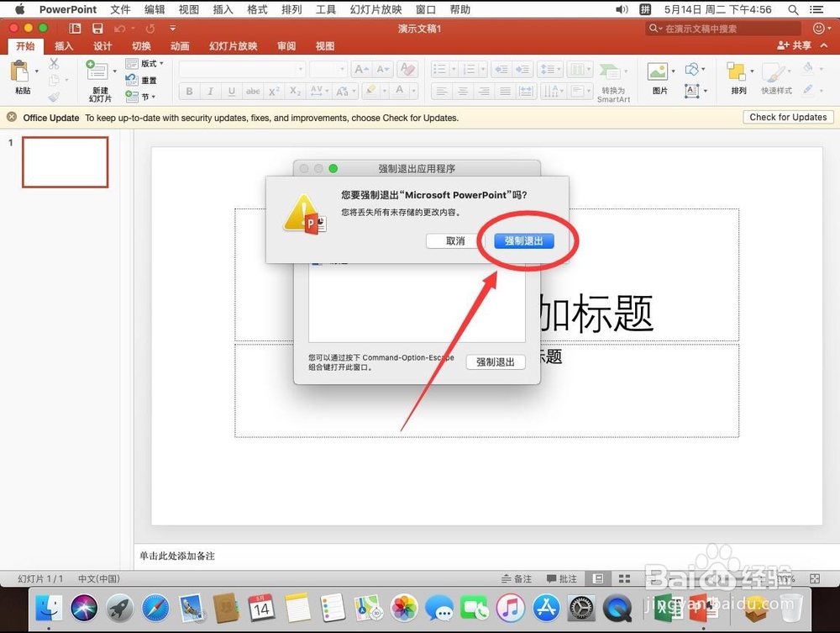The height and width of the screenshot is (633, 840).
Task: Switch to the 设计 ribbon tab
Action: click(x=102, y=46)
